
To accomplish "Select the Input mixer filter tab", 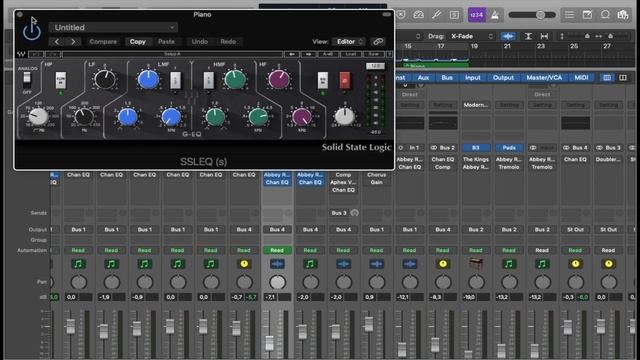I will 473,78.
